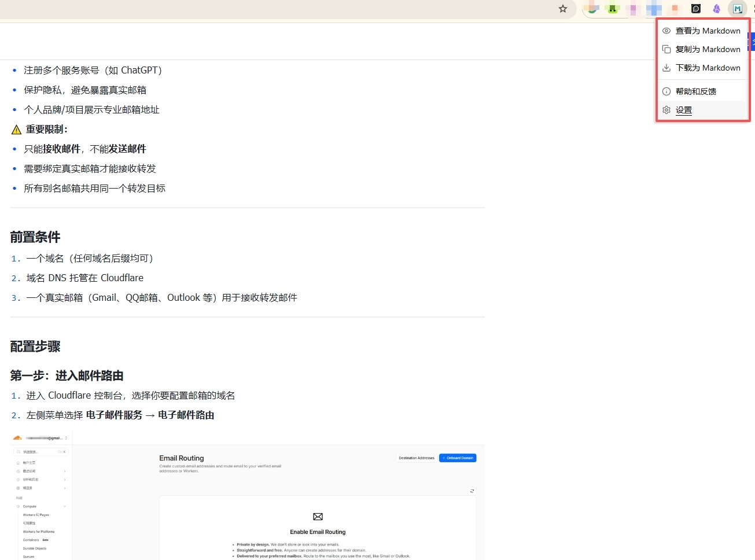This screenshot has width=755, height=560.
Task: Click the 第一步：进入邮件路由 subheading
Action: 67,376
